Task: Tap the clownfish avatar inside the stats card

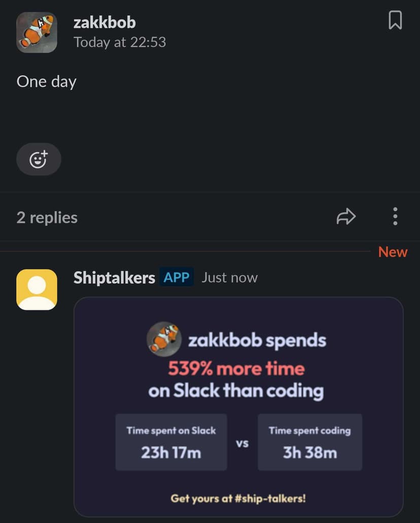Action: (x=163, y=339)
